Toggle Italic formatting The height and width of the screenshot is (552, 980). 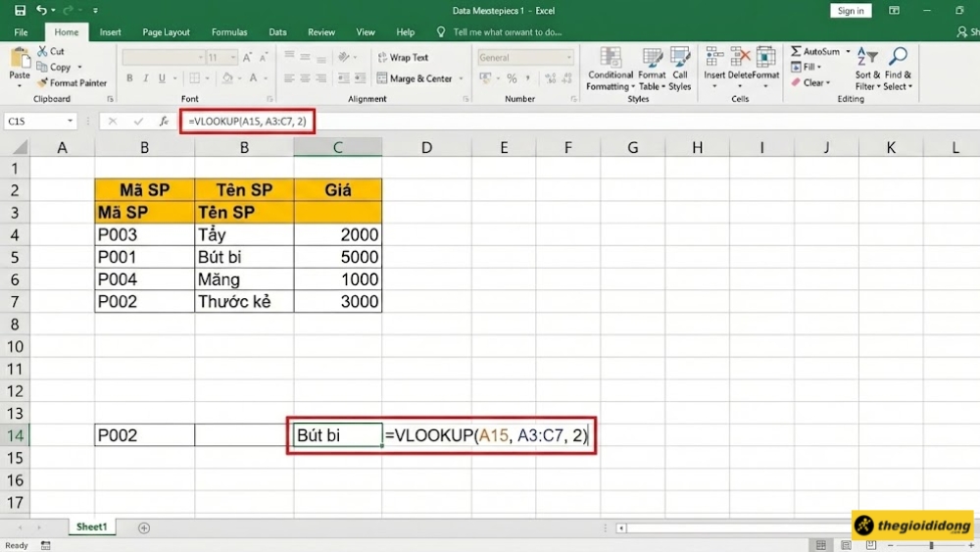pos(146,78)
